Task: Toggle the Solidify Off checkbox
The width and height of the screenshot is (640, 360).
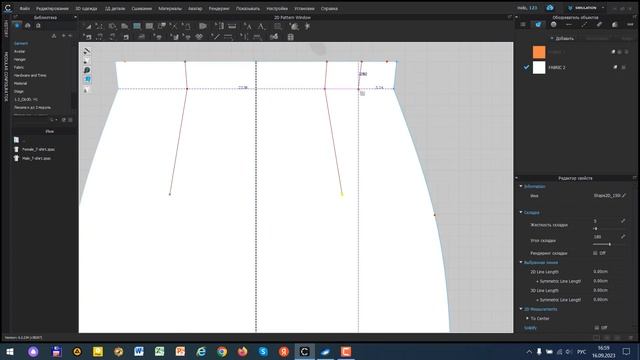Action: [x=597, y=328]
